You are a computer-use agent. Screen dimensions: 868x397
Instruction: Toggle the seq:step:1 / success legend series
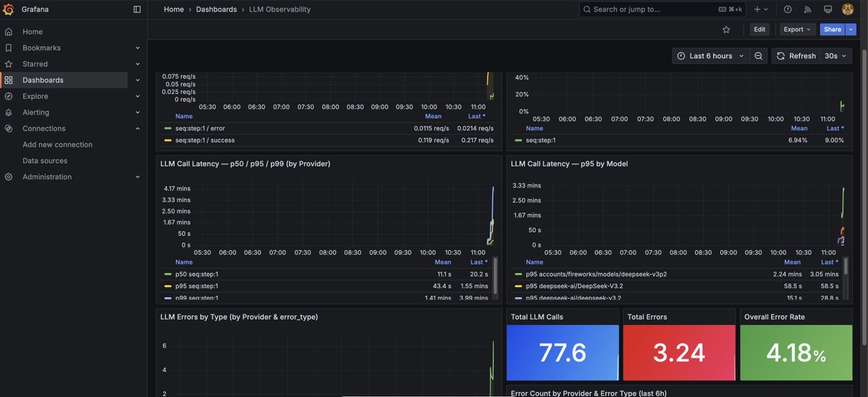(205, 140)
